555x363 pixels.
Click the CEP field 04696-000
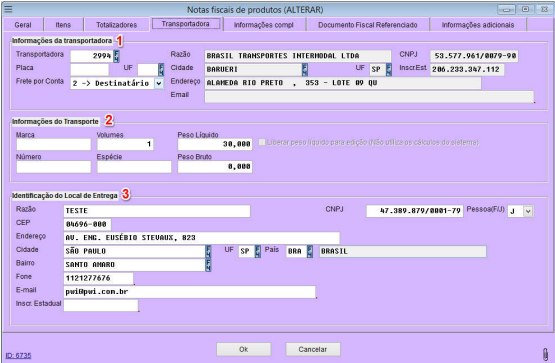[x=87, y=224]
